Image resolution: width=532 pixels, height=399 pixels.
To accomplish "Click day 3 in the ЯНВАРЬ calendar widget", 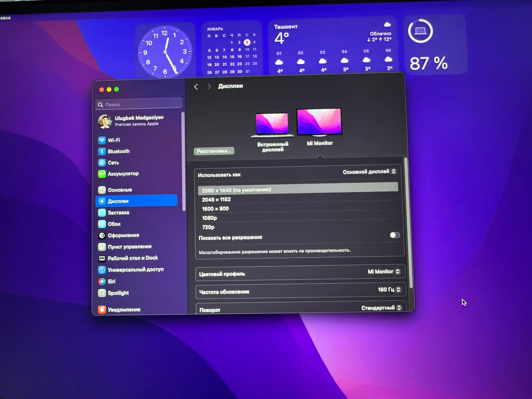I will tap(247, 42).
